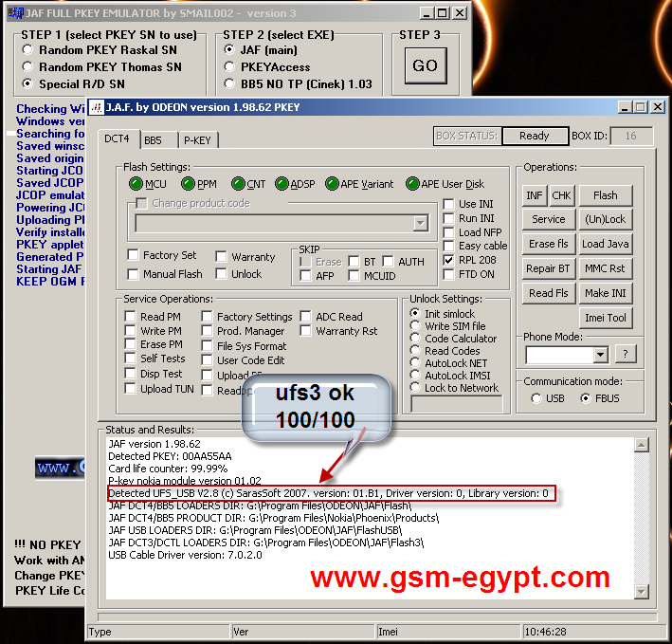Check the SKIP MCUID option

[354, 276]
